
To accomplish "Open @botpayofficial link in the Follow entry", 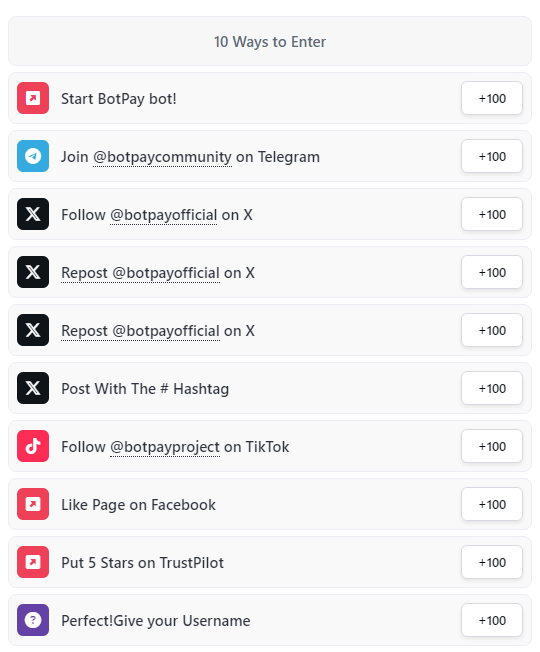I will (x=163, y=215).
